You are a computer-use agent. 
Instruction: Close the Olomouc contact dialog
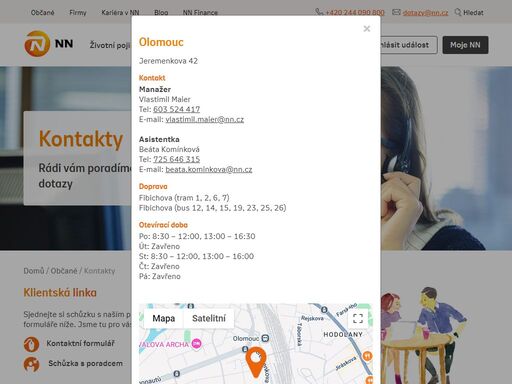pyautogui.click(x=367, y=29)
